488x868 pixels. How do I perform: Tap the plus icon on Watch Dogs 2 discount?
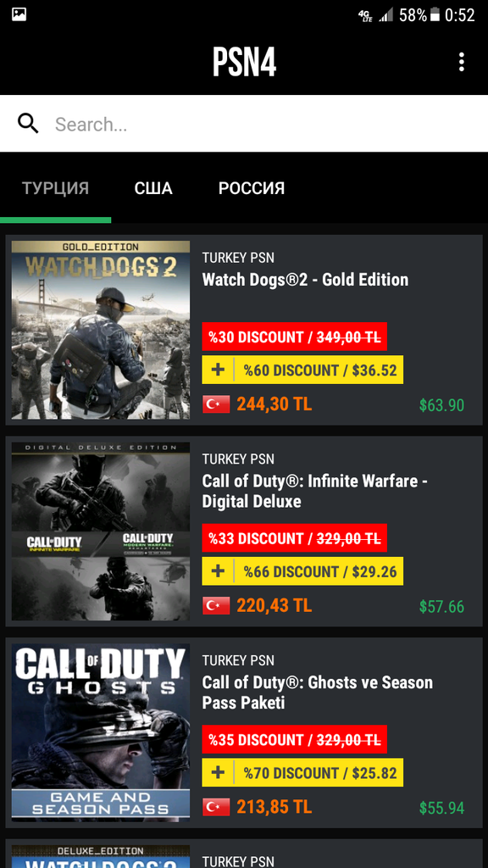[218, 370]
